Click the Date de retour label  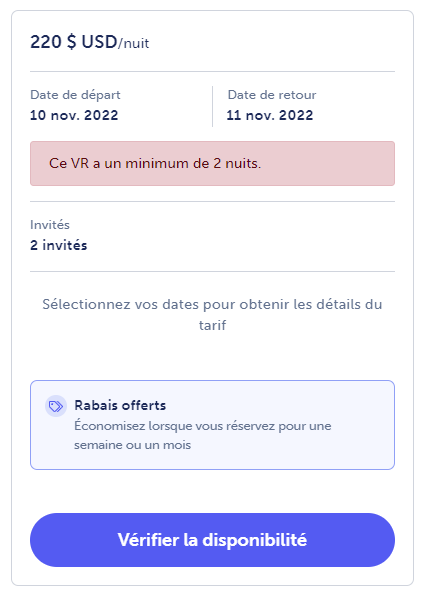pyautogui.click(x=272, y=95)
